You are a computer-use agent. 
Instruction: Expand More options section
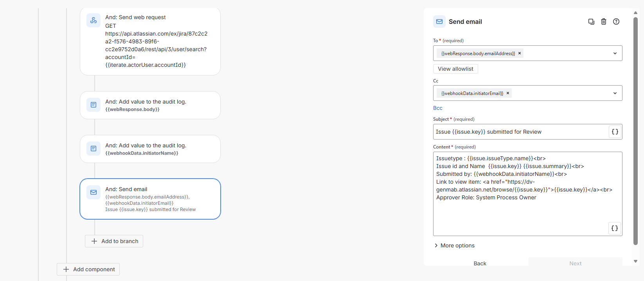(x=454, y=245)
